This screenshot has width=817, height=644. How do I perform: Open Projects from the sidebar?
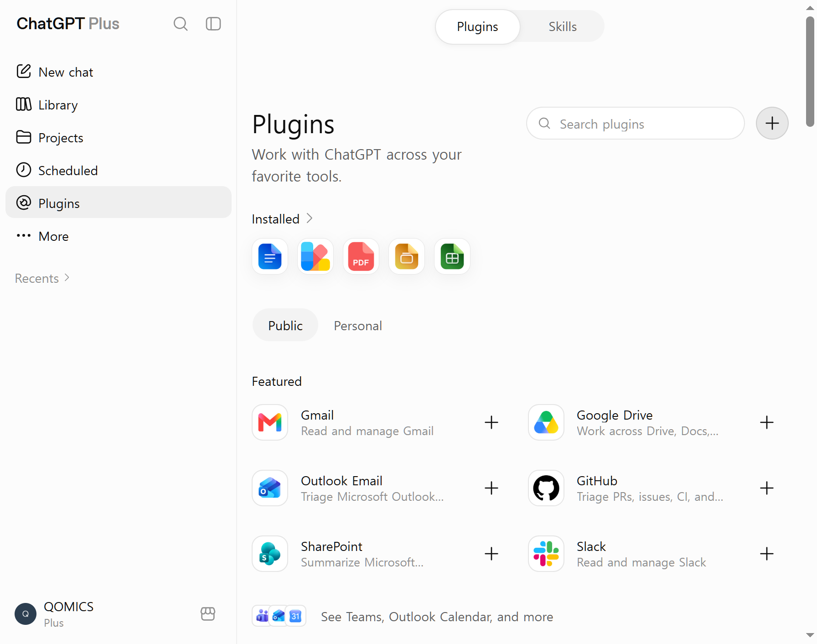click(119, 138)
